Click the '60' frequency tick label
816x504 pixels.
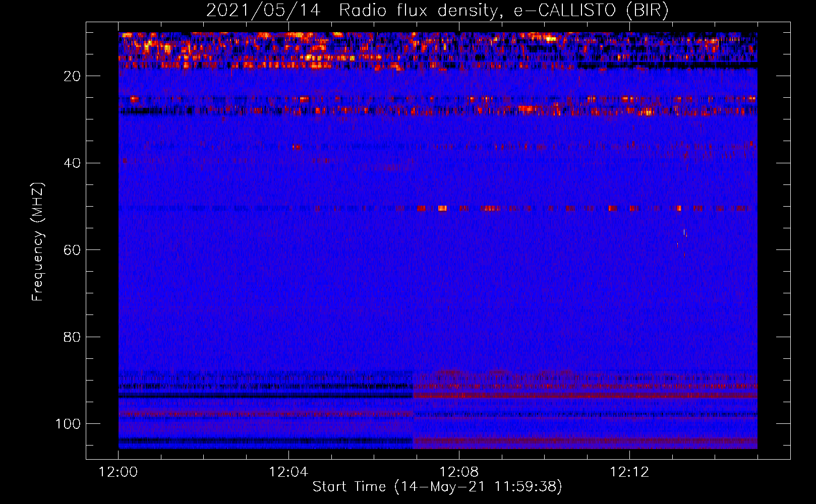coord(73,250)
